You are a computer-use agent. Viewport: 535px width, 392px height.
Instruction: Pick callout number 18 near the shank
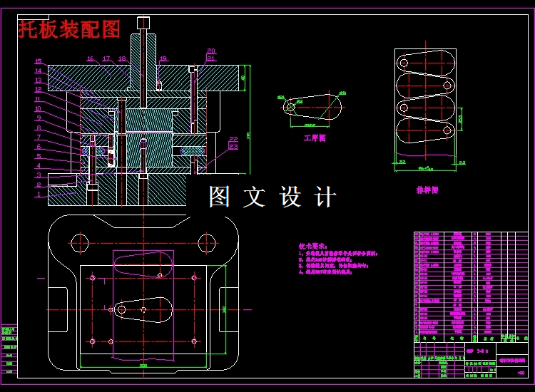[x=122, y=58]
